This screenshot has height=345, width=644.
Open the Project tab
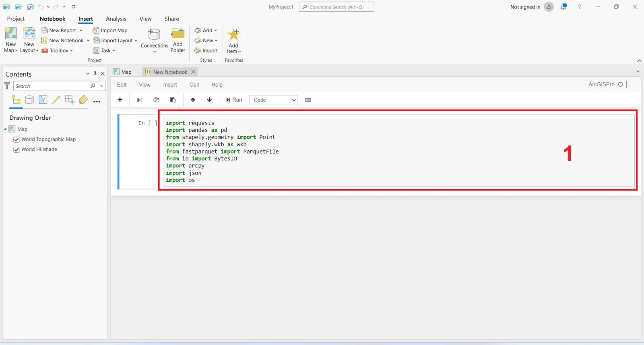[x=16, y=19]
